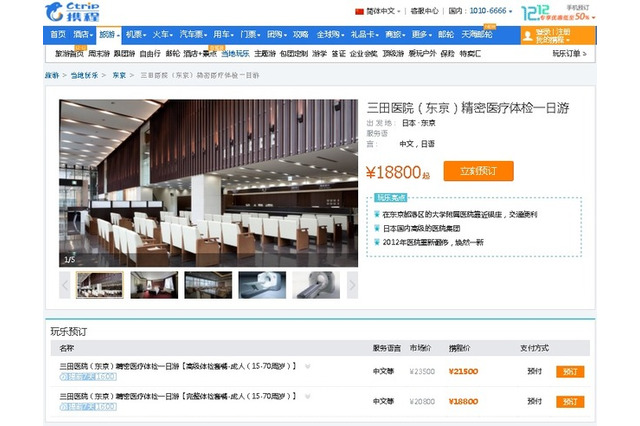This screenshot has height=426, width=640.
Task: Open the 团购 group buying menu
Action: coord(277,35)
